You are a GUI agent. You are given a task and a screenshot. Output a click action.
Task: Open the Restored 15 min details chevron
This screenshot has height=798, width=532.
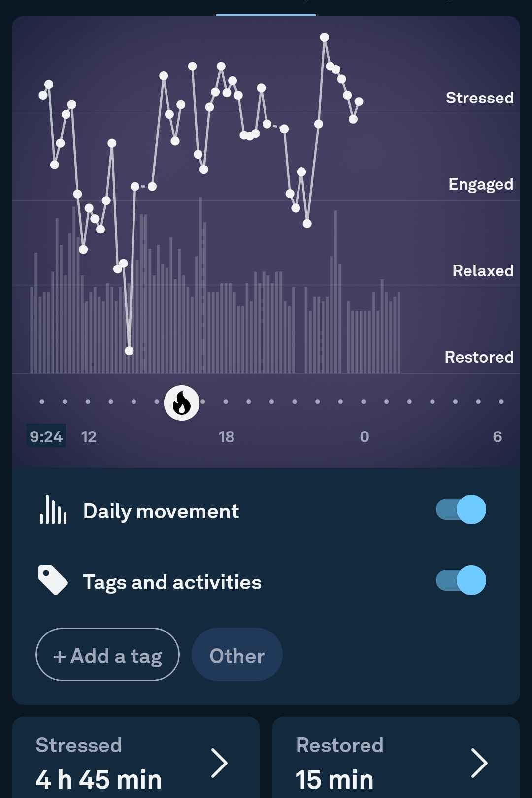point(479,763)
